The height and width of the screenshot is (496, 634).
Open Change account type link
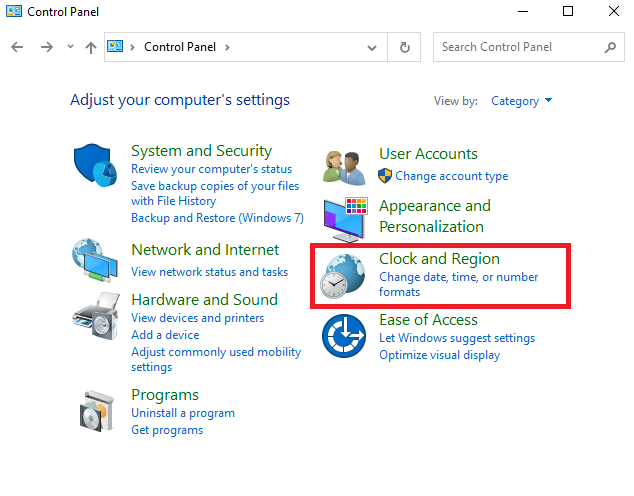click(x=451, y=176)
